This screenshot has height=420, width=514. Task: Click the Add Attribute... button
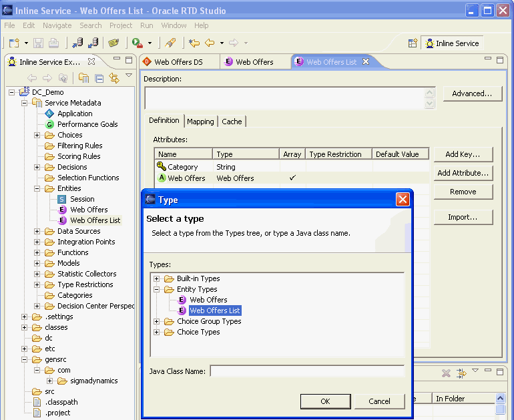point(463,173)
